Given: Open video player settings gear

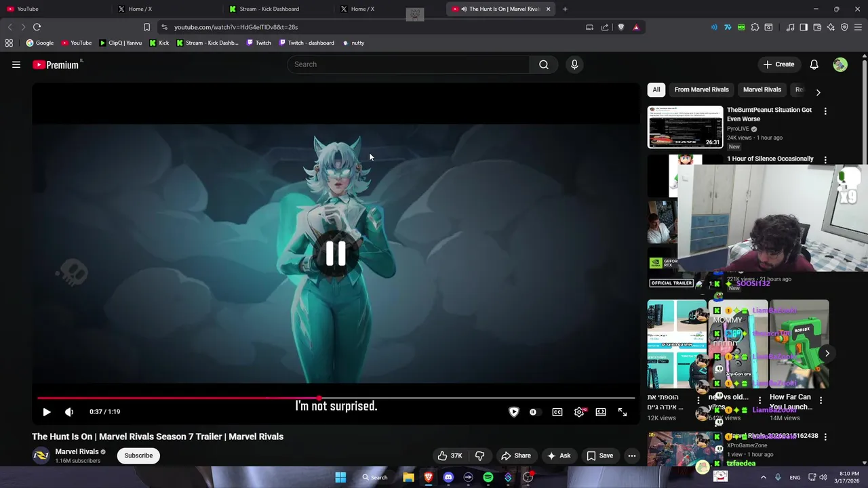Looking at the screenshot, I should [x=579, y=412].
